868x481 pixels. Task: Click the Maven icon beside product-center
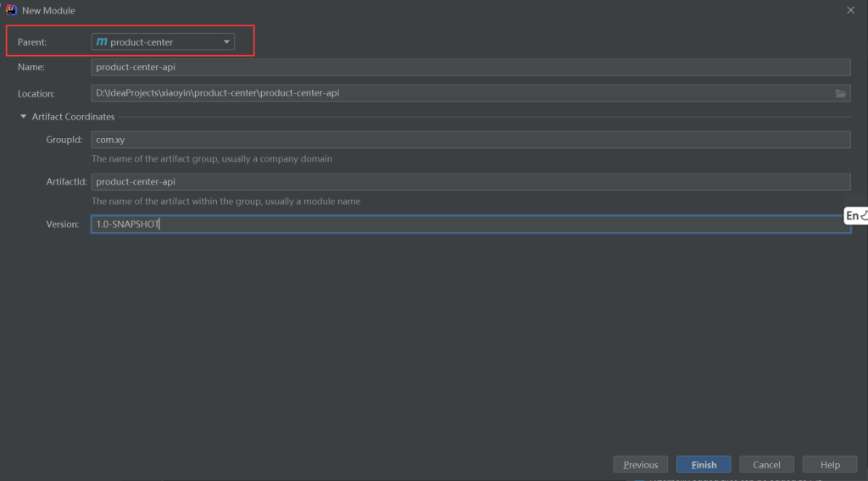(102, 41)
